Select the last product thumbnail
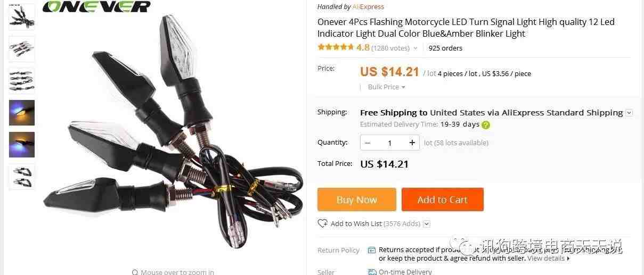The image size is (644, 275). point(22,177)
